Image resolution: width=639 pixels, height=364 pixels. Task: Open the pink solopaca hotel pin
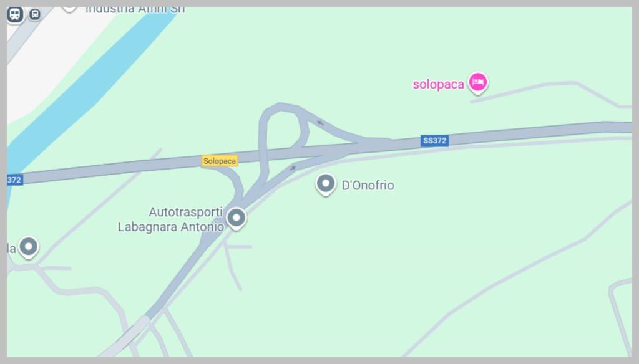[x=477, y=83]
